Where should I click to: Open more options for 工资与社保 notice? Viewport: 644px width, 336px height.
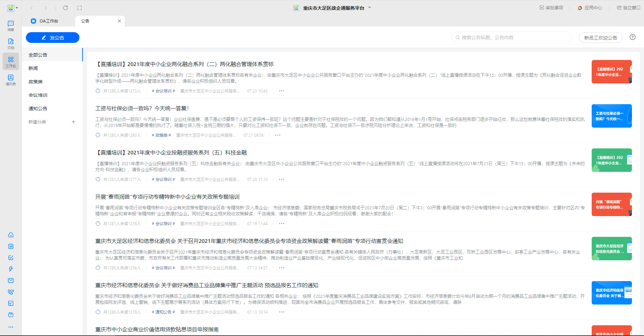tap(278, 135)
